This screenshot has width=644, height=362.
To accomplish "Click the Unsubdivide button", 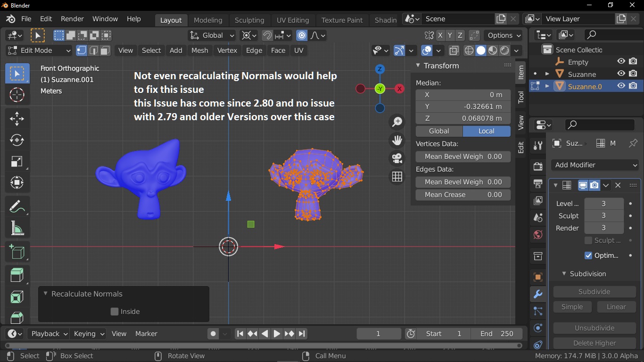I will (594, 328).
